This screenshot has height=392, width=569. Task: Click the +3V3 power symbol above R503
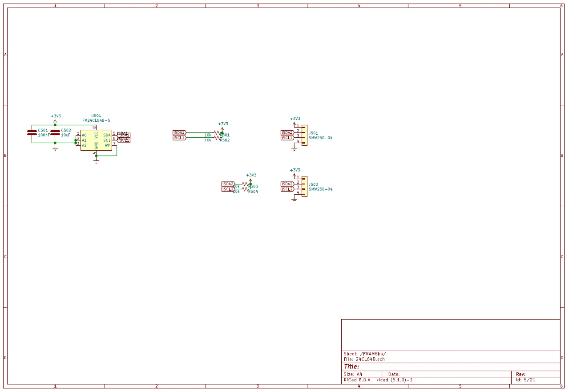click(x=250, y=177)
